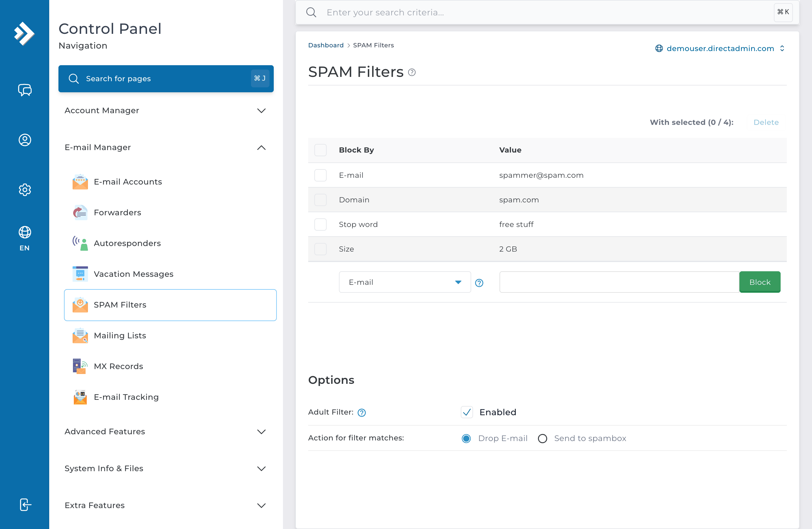Image resolution: width=812 pixels, height=529 pixels.
Task: Open the block type E-mail dropdown
Action: (x=405, y=282)
